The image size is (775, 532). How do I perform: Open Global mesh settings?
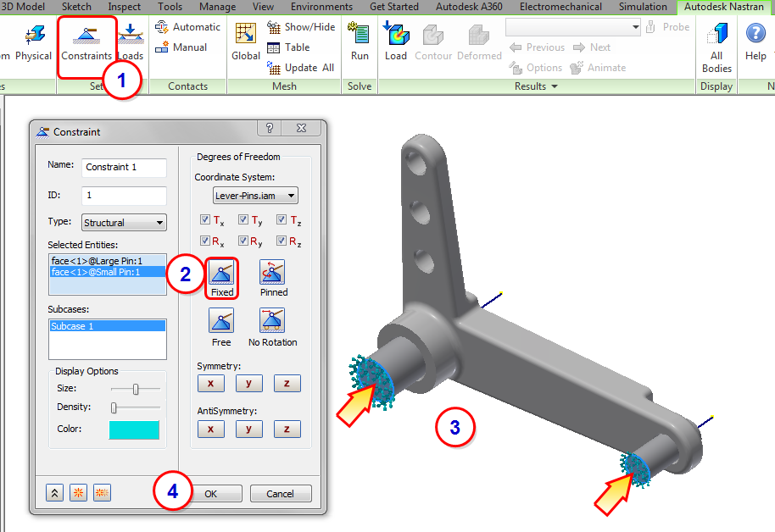[246, 42]
